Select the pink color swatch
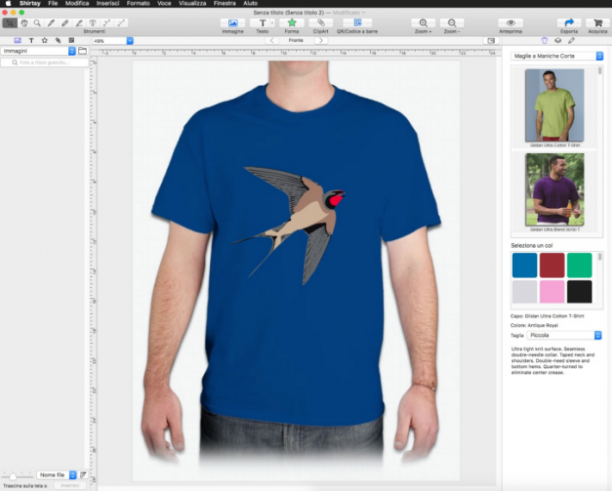This screenshot has height=491, width=612. [552, 292]
